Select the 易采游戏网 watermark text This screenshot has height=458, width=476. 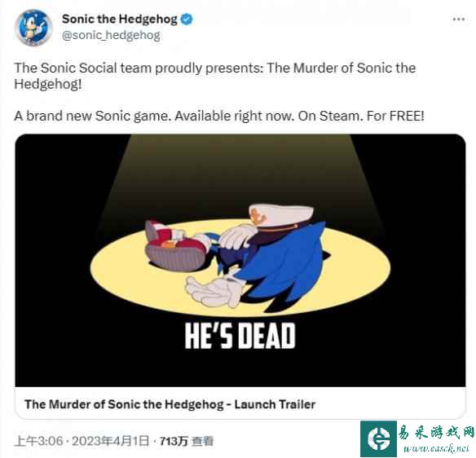tap(436, 432)
